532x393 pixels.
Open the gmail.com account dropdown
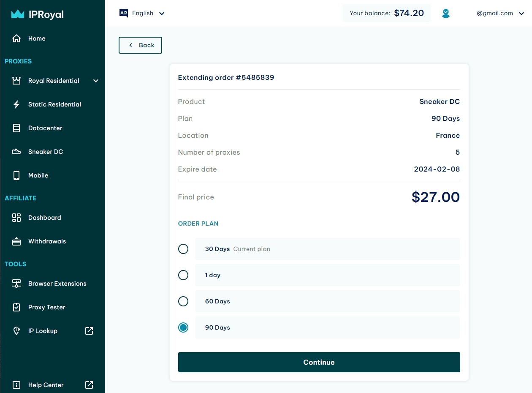tap(500, 14)
